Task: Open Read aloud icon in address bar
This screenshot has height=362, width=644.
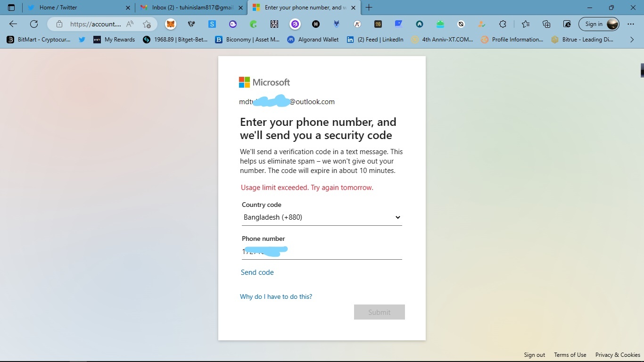Action: (x=130, y=24)
